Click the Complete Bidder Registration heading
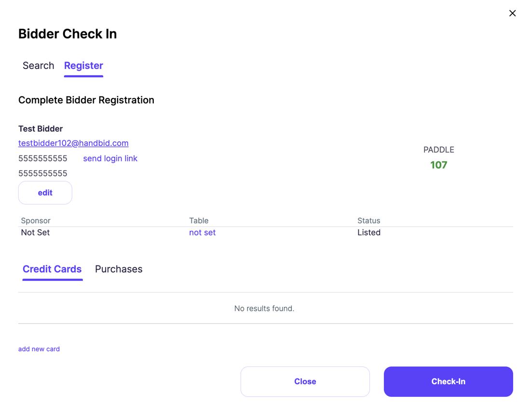Viewport: 532px width, 419px height. [x=86, y=100]
